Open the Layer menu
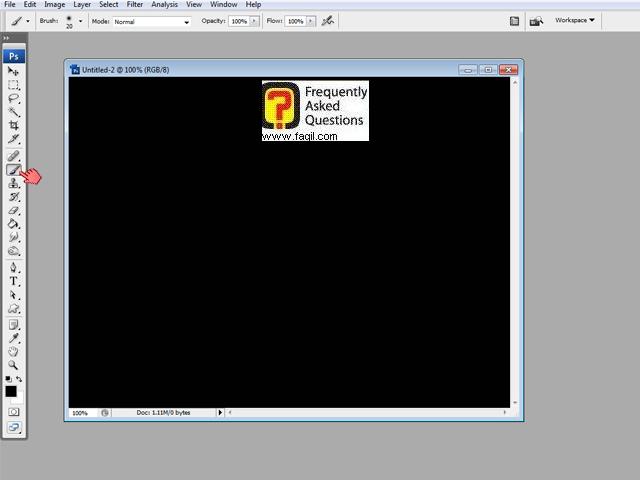This screenshot has width=640, height=480. [x=82, y=5]
